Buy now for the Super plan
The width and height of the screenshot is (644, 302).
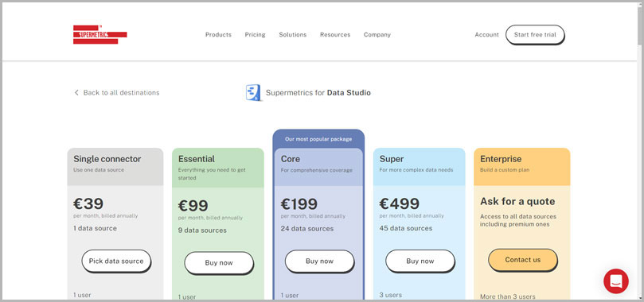pyautogui.click(x=420, y=261)
